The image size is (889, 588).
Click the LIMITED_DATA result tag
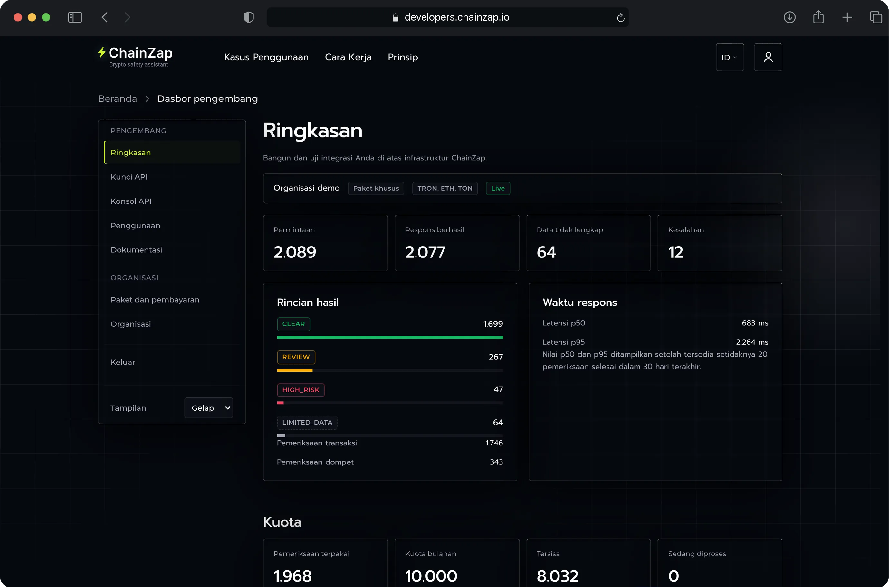[307, 422]
